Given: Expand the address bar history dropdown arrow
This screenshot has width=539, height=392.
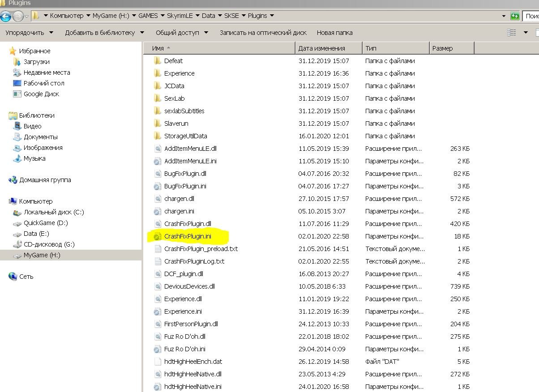Looking at the screenshot, I should 504,16.
